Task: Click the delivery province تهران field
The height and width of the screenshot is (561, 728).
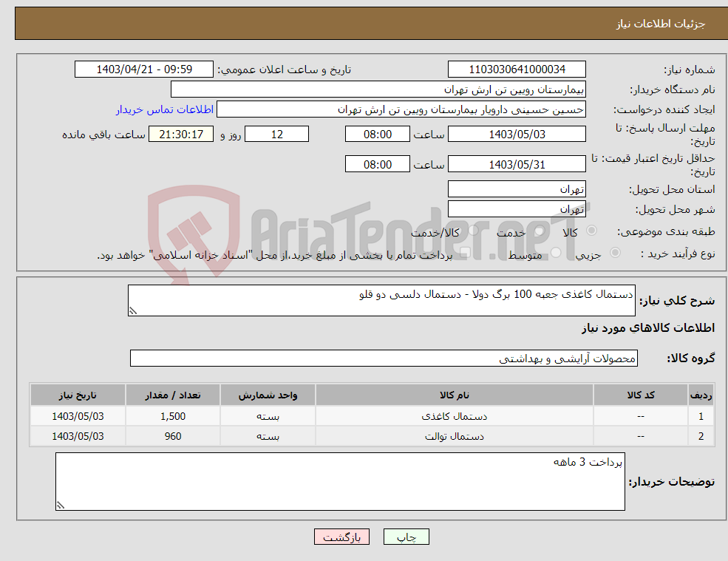Action: coord(517,189)
